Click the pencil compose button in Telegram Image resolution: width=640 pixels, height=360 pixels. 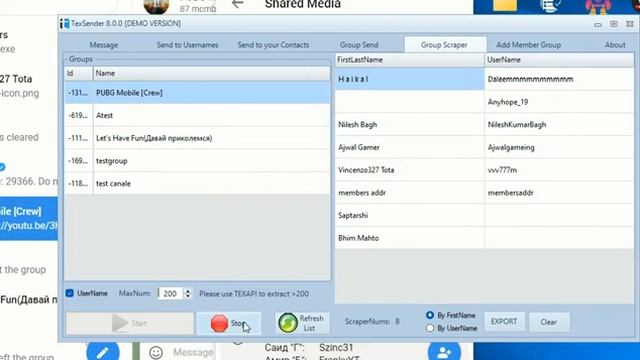pyautogui.click(x=103, y=351)
